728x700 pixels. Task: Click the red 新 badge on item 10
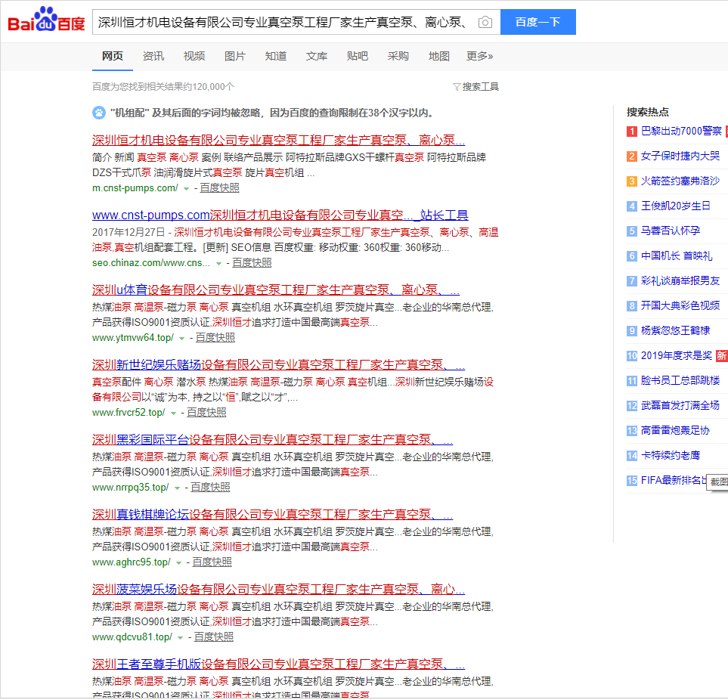click(721, 355)
